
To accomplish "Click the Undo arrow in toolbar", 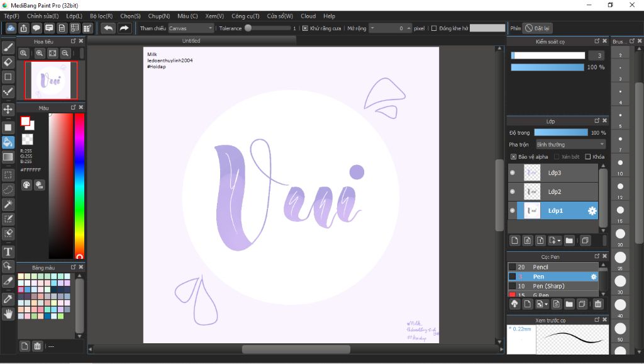I will [108, 28].
